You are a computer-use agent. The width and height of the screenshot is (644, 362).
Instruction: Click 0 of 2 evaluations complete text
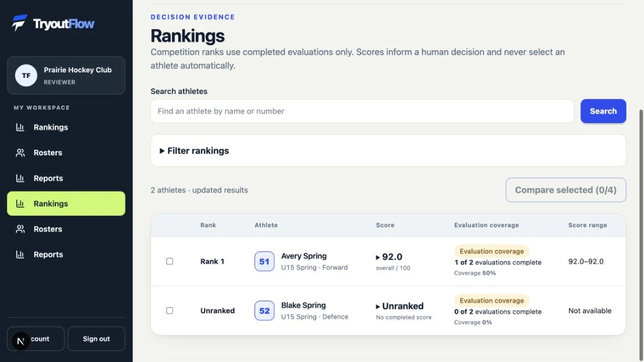coord(497,312)
